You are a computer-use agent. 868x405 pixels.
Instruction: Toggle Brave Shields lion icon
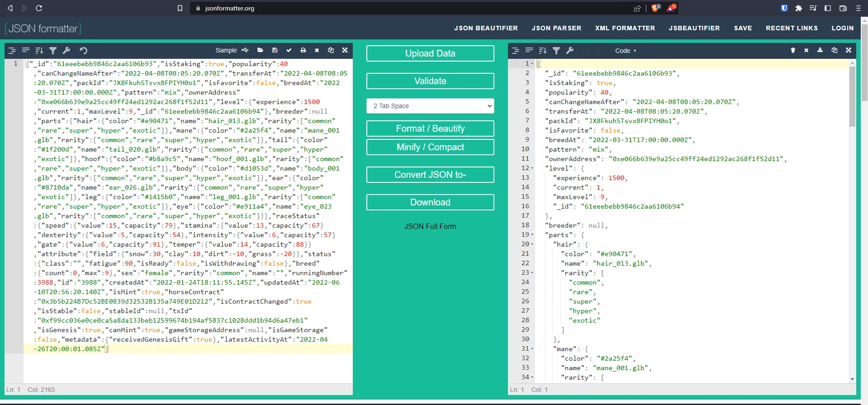tap(655, 8)
